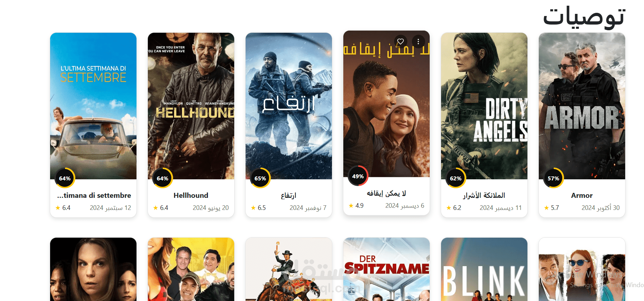644x301 pixels.
Task: Open the Der Spitzname poster thumbnail
Action: 386,269
